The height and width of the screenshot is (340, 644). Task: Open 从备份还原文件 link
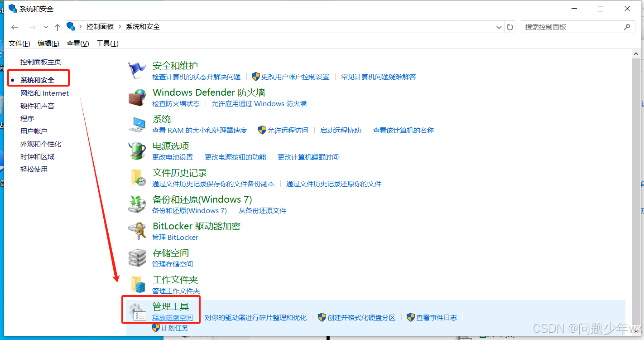tap(263, 211)
